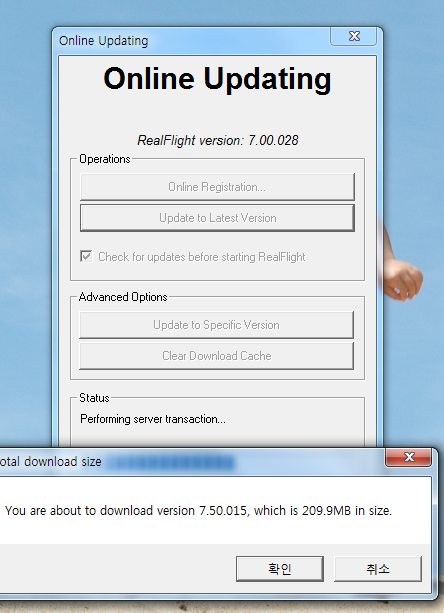Click the Operations group label

click(x=105, y=159)
